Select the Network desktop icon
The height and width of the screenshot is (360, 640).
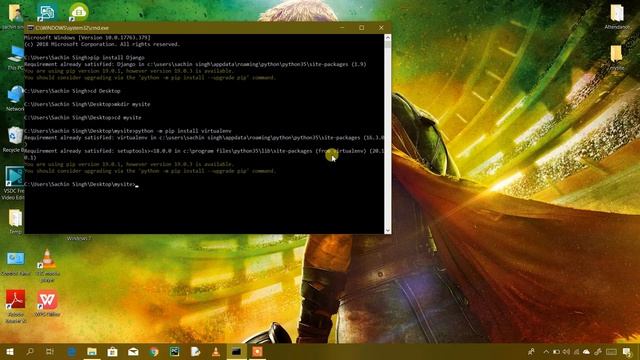click(x=16, y=98)
